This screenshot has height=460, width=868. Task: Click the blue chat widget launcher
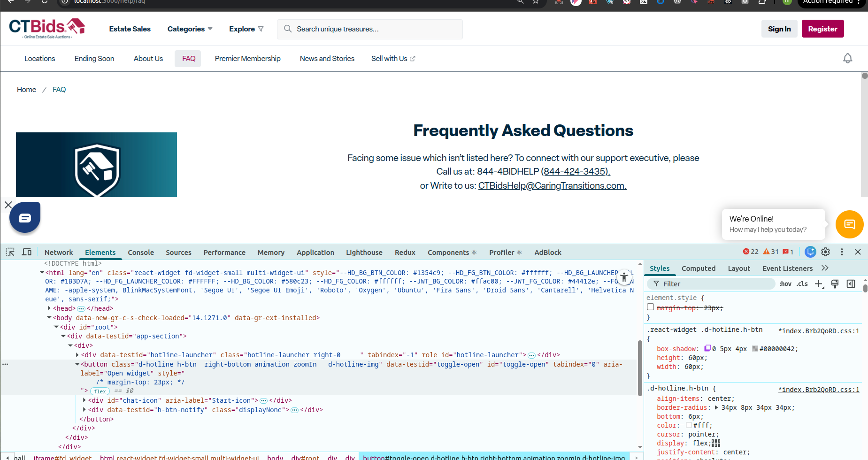click(x=25, y=217)
